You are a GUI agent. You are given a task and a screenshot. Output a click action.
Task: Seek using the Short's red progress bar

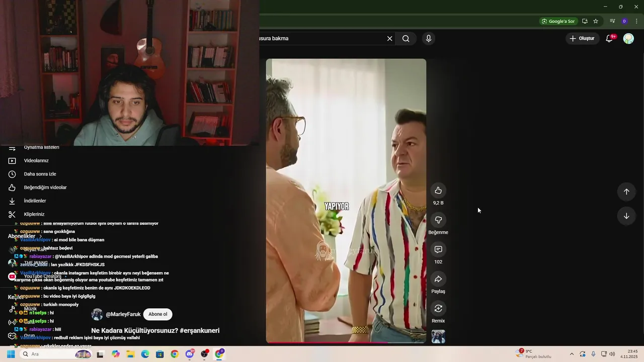[346, 342]
